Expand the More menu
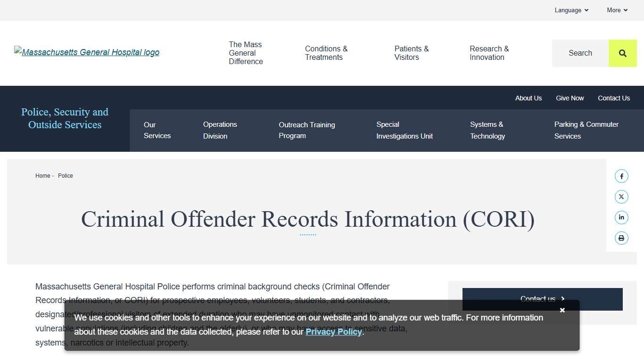Screen dimensions: 644x362 point(617,10)
